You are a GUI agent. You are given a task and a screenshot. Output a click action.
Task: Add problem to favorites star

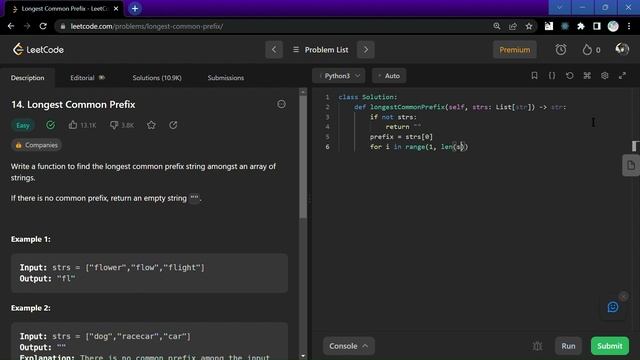click(151, 125)
